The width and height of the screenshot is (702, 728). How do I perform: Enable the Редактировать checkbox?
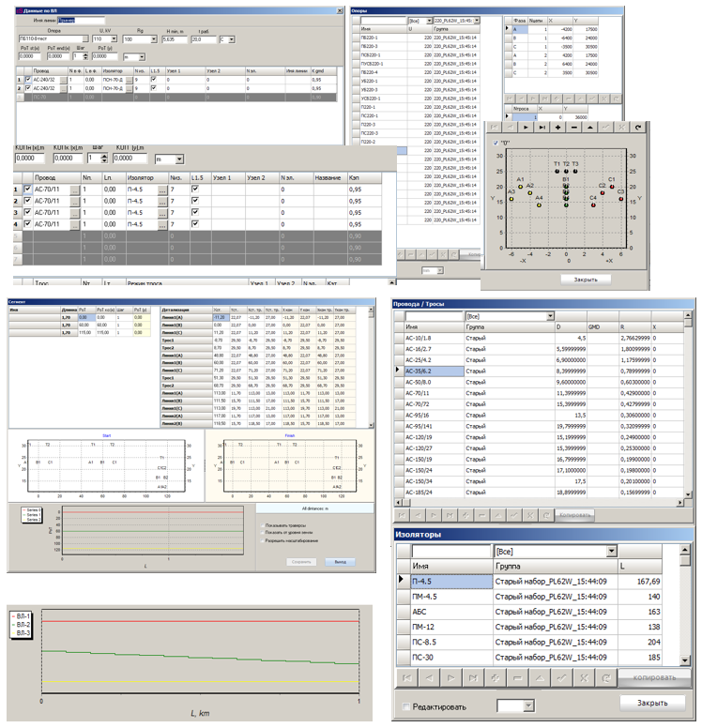coord(406,705)
